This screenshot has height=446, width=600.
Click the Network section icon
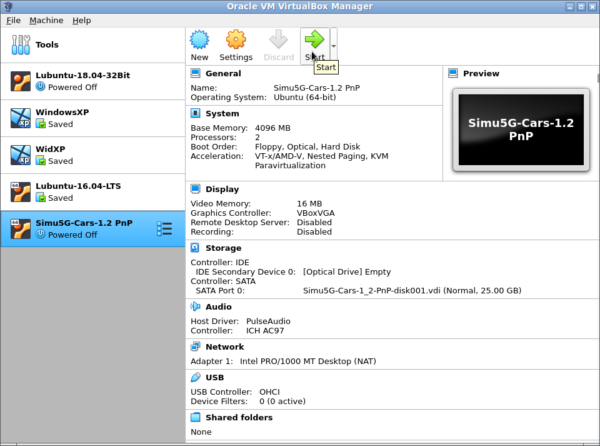pos(196,346)
